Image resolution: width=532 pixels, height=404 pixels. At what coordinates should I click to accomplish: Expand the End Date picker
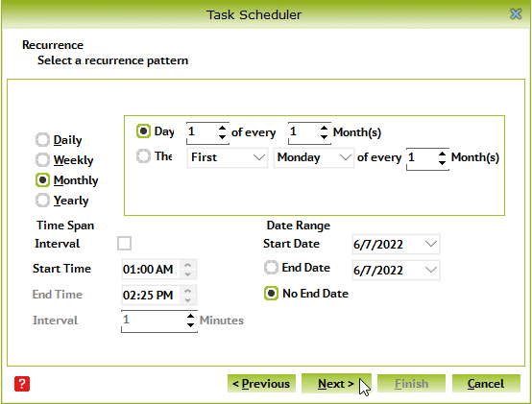click(431, 270)
